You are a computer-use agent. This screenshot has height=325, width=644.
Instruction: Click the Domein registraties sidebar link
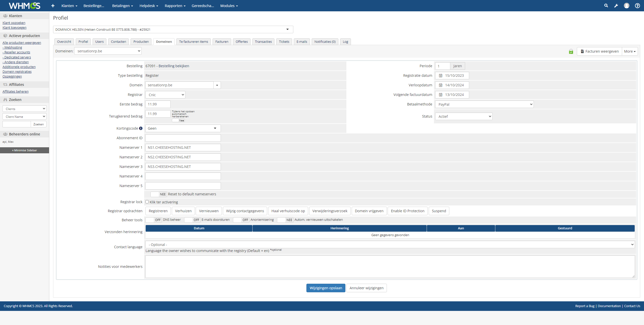click(17, 71)
